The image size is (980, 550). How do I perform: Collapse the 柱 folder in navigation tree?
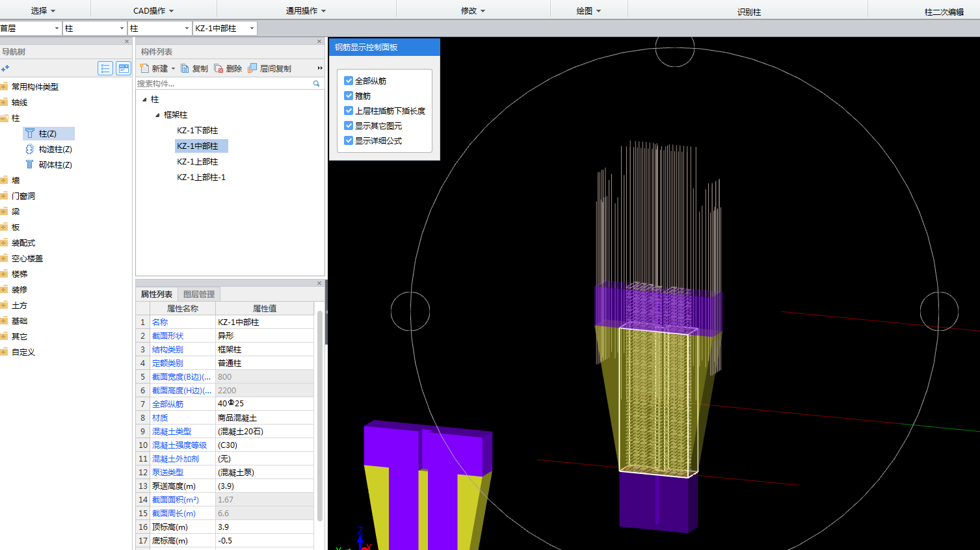tap(4, 118)
